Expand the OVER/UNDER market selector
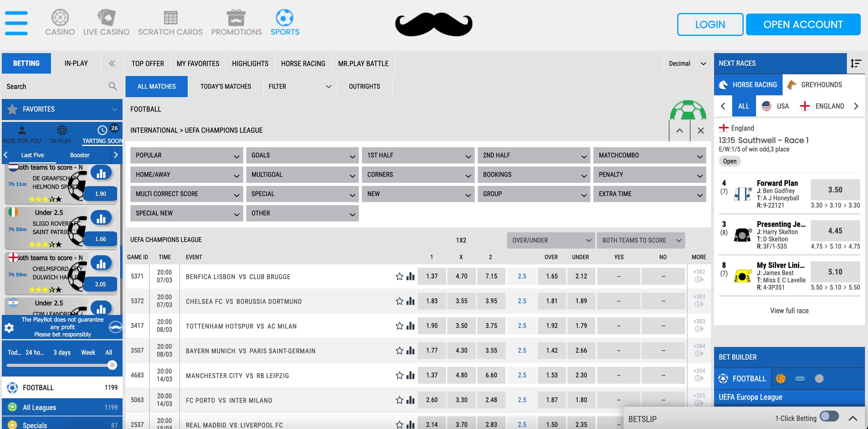This screenshot has width=868, height=429. pyautogui.click(x=550, y=240)
